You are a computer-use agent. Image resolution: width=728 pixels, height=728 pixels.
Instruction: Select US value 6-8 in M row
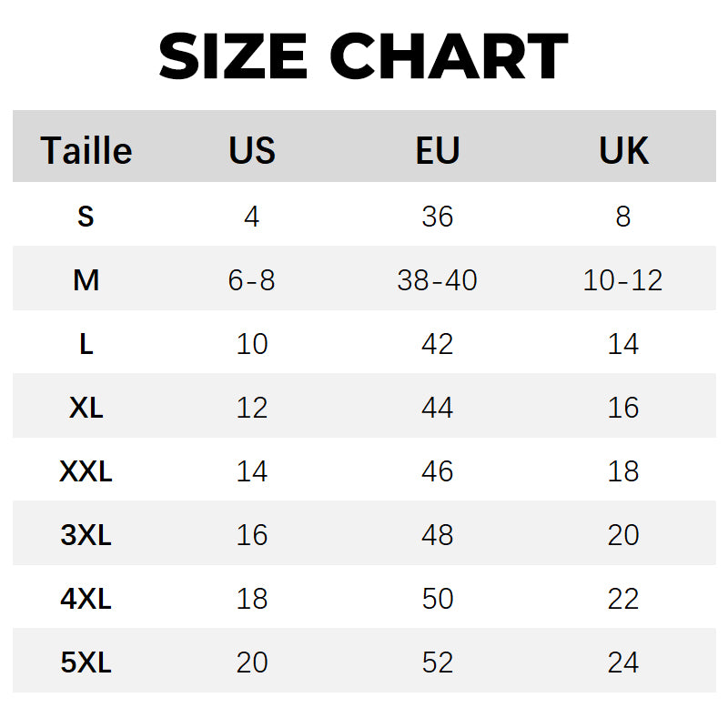[252, 280]
